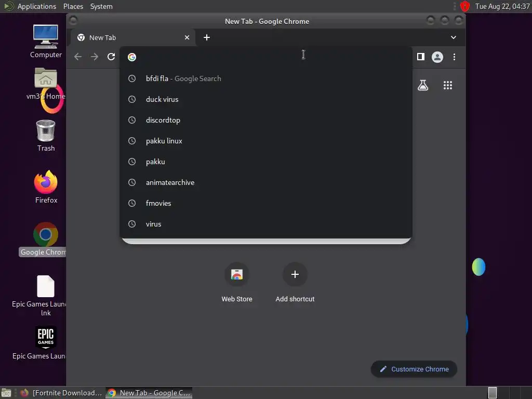The image size is (532, 399).
Task: Select the vm3's Home folder icon
Action: pyautogui.click(x=46, y=84)
